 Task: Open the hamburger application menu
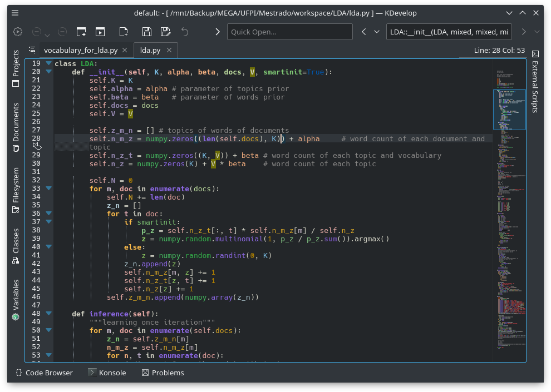click(x=15, y=13)
